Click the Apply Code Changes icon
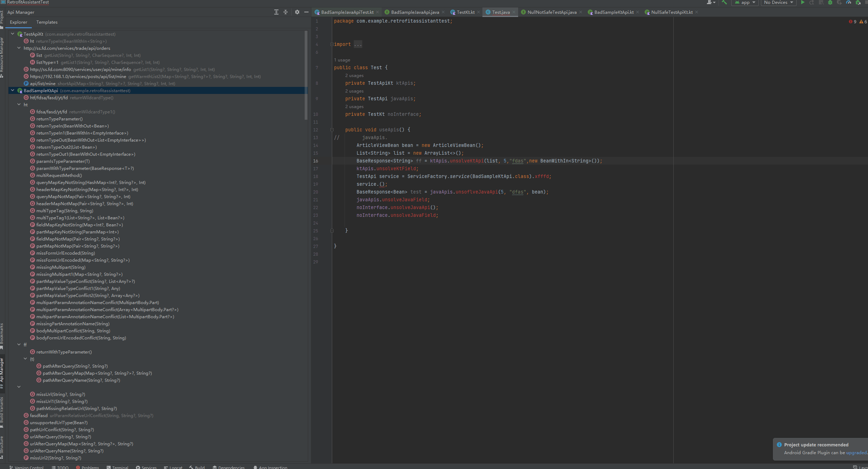This screenshot has height=469, width=868. (x=821, y=2)
